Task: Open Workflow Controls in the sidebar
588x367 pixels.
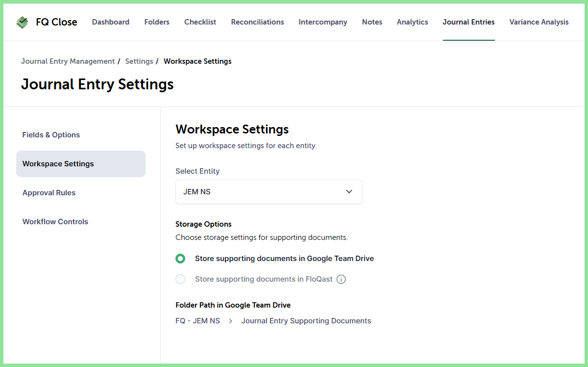Action: pyautogui.click(x=81, y=222)
